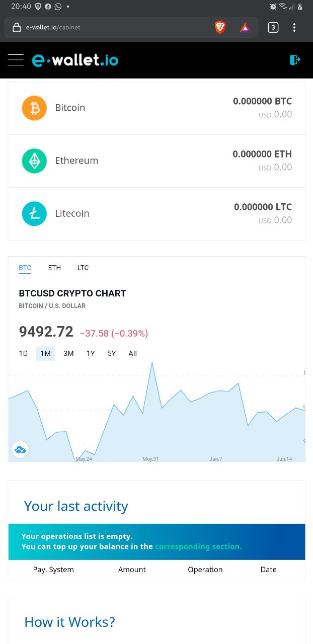
Task: Switch chart to ETH tab
Action: 54,268
